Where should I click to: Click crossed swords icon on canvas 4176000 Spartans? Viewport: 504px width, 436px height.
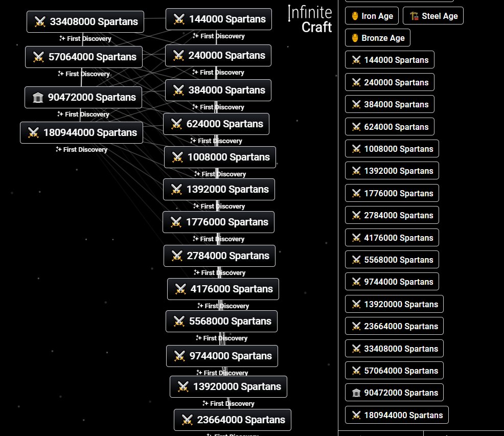[180, 289]
